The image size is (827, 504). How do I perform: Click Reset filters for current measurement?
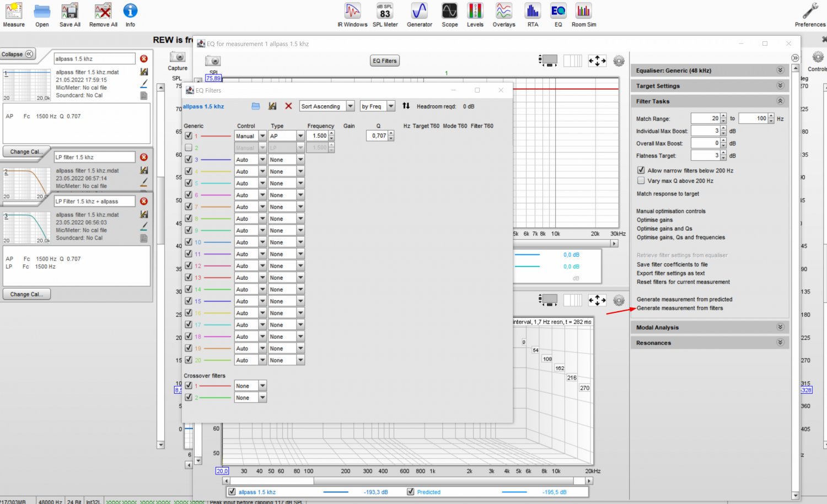pos(683,282)
